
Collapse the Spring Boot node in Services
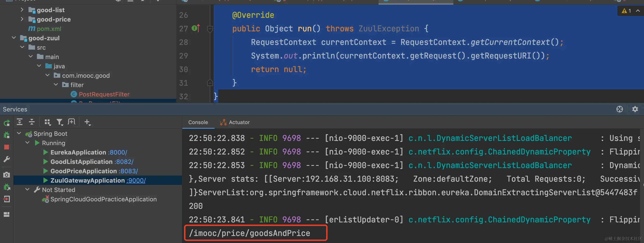[x=19, y=133]
